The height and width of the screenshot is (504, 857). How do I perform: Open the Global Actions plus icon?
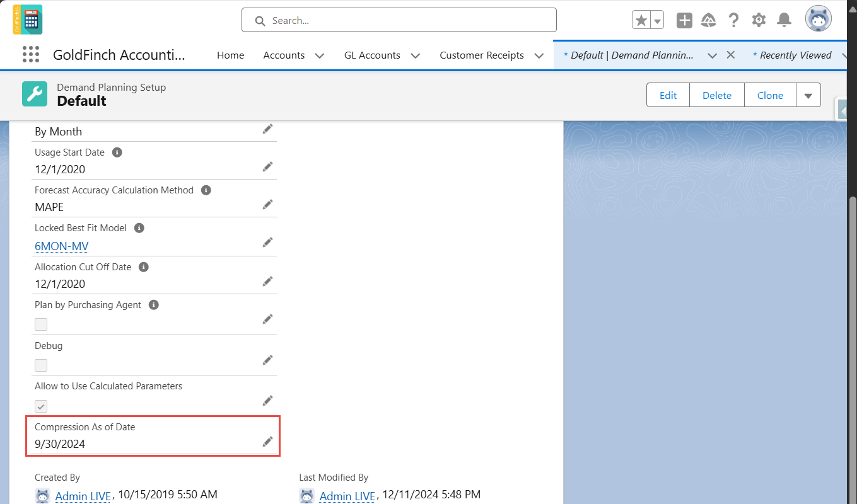684,20
